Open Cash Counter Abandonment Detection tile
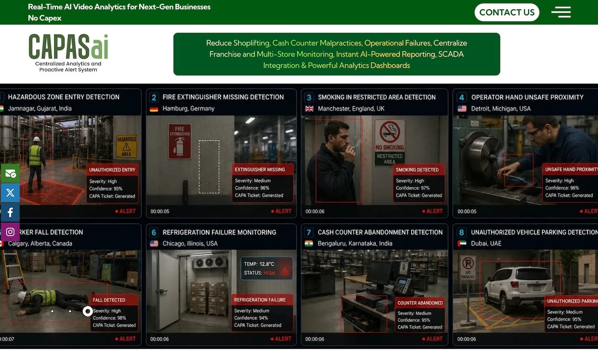 pos(375,285)
